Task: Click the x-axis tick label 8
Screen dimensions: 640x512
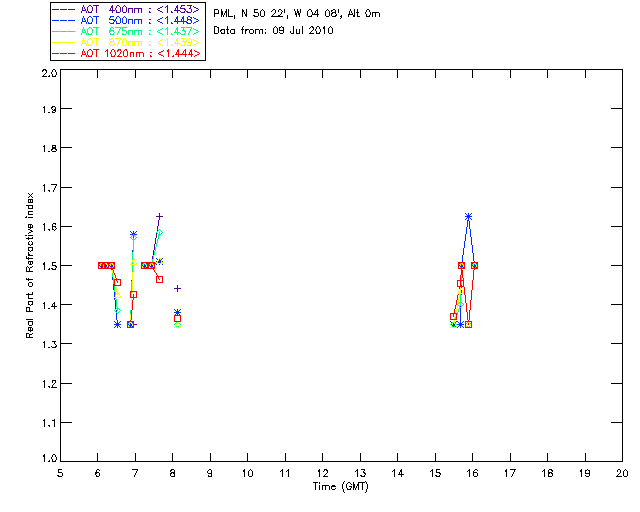Action: (173, 473)
